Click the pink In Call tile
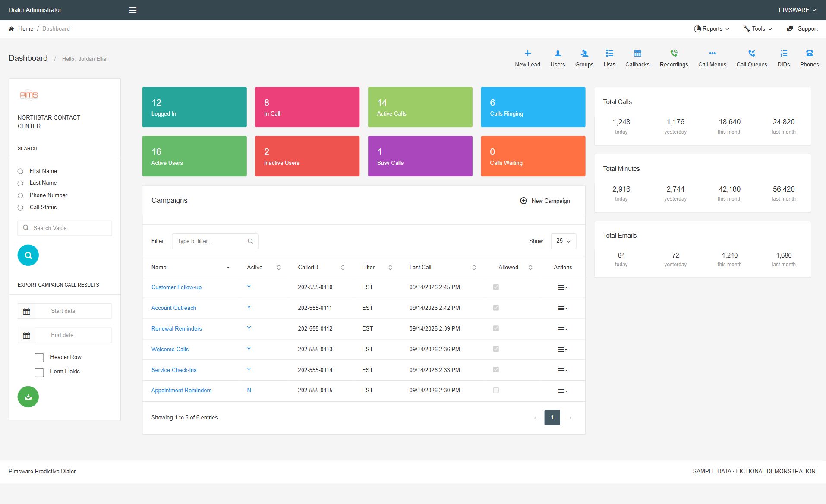 pos(307,107)
